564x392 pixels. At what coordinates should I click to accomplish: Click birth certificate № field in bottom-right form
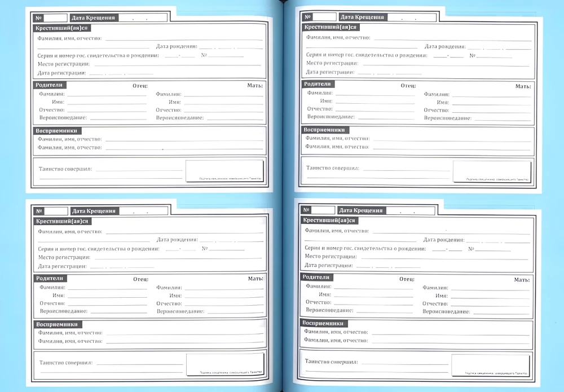pyautogui.click(x=493, y=249)
